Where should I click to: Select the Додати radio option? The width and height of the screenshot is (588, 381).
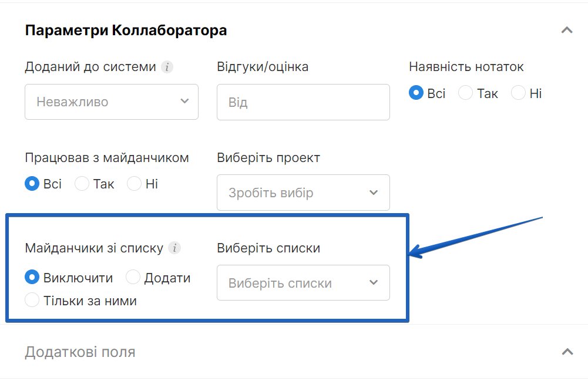click(133, 278)
